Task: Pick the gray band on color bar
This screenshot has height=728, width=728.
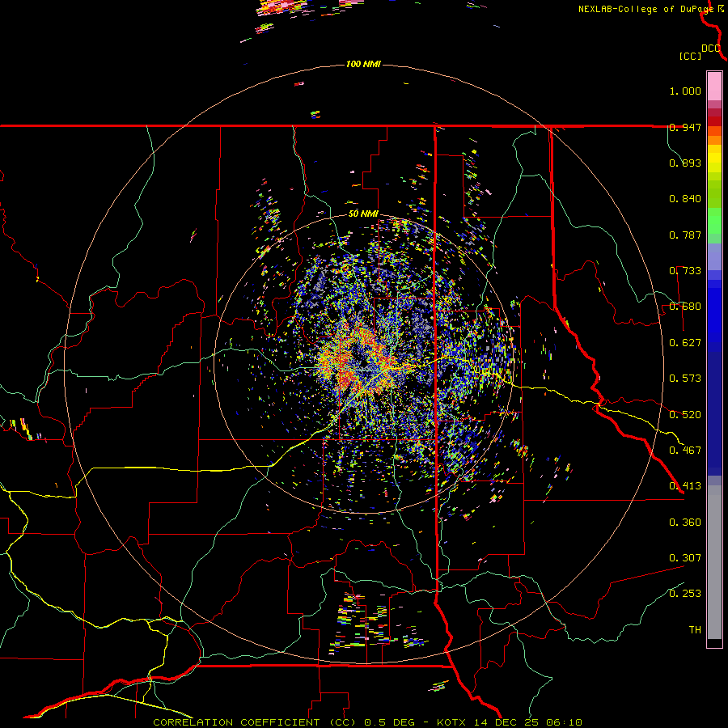Action: point(714,562)
